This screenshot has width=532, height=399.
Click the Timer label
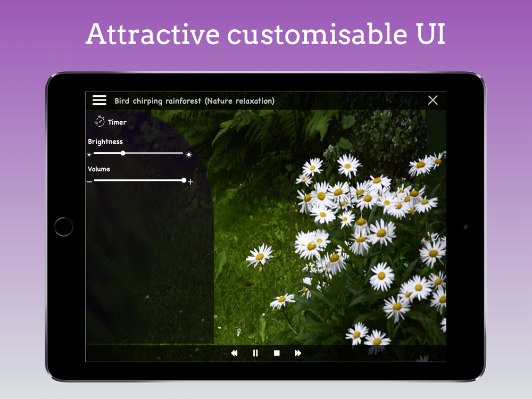coord(117,122)
